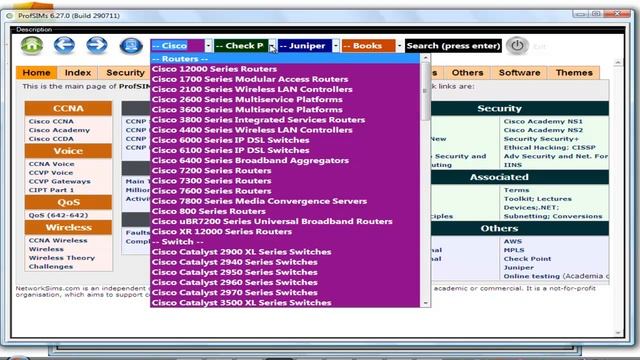Click the Search (press enter) field
The width and height of the screenshot is (640, 360).
(x=453, y=46)
